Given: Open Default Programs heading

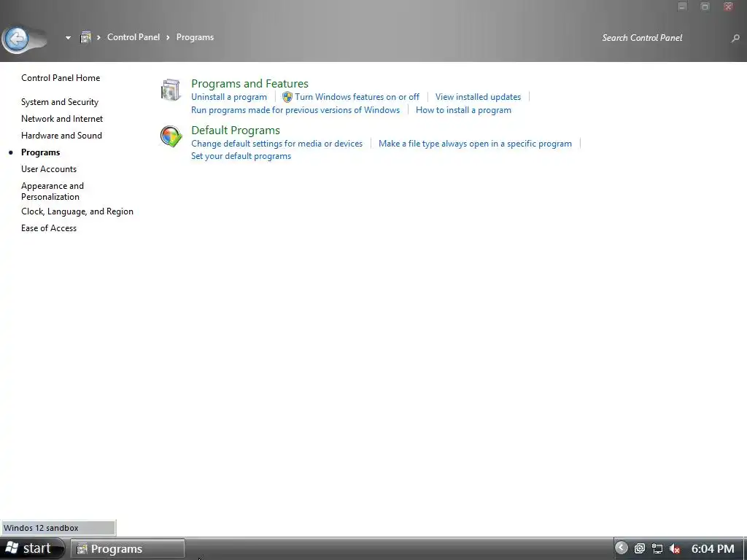Looking at the screenshot, I should pos(236,130).
